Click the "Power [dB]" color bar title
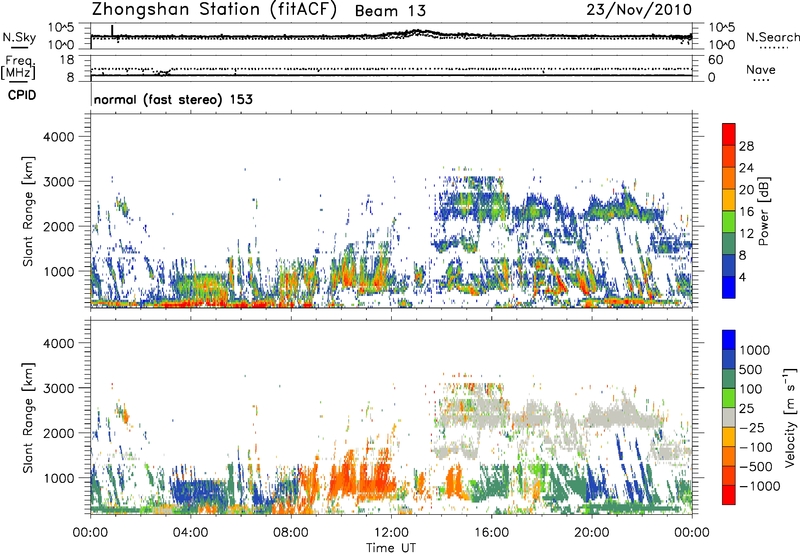The height and width of the screenshot is (554, 800). (763, 211)
